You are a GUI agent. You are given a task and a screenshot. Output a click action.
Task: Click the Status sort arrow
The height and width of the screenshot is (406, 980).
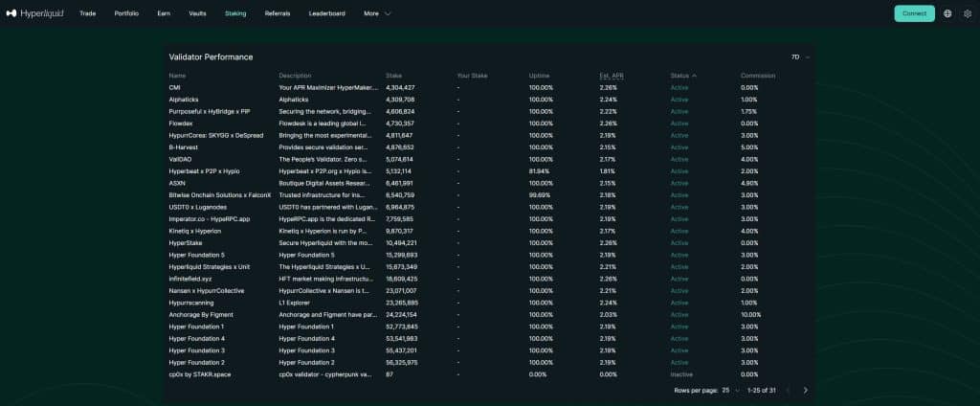[x=695, y=76]
